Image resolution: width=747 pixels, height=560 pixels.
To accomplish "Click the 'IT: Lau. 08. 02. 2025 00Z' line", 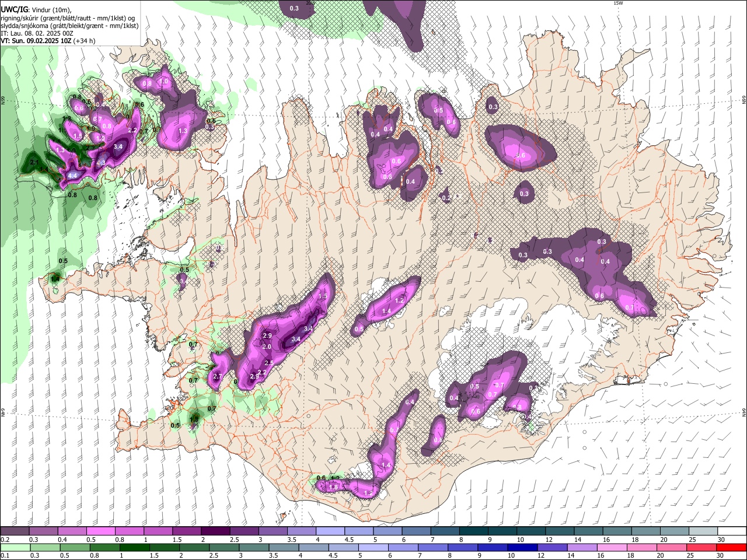I will pos(37,33).
